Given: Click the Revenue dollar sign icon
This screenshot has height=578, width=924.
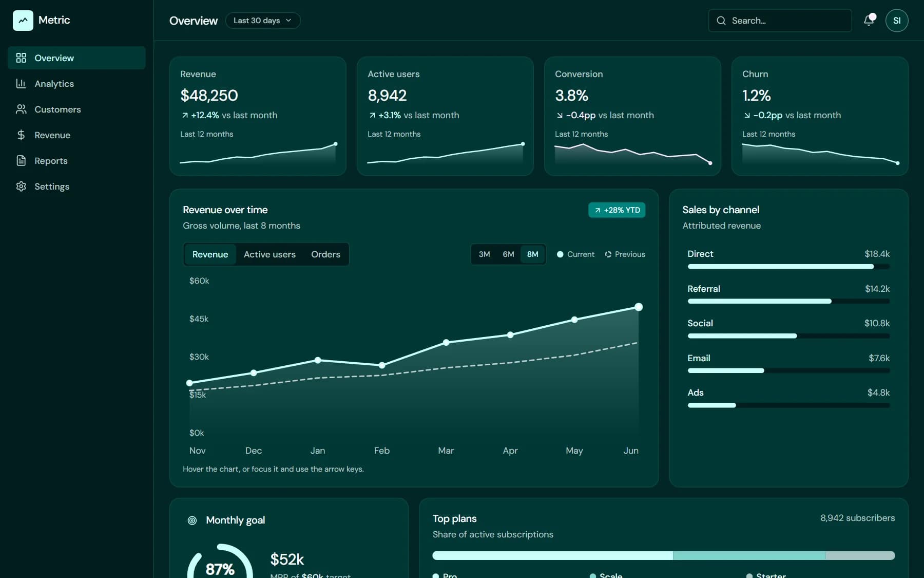Looking at the screenshot, I should 21,135.
